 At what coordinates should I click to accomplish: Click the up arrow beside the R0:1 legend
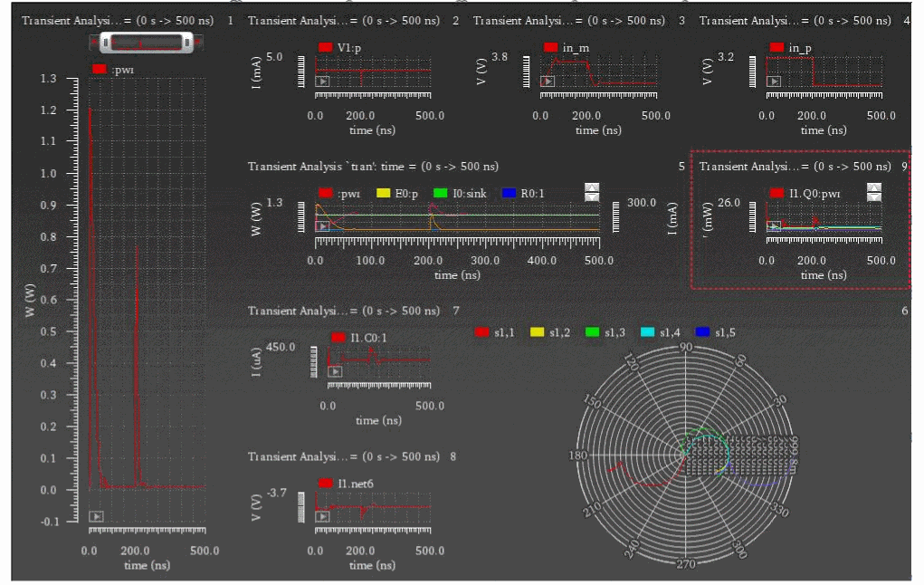point(592,187)
